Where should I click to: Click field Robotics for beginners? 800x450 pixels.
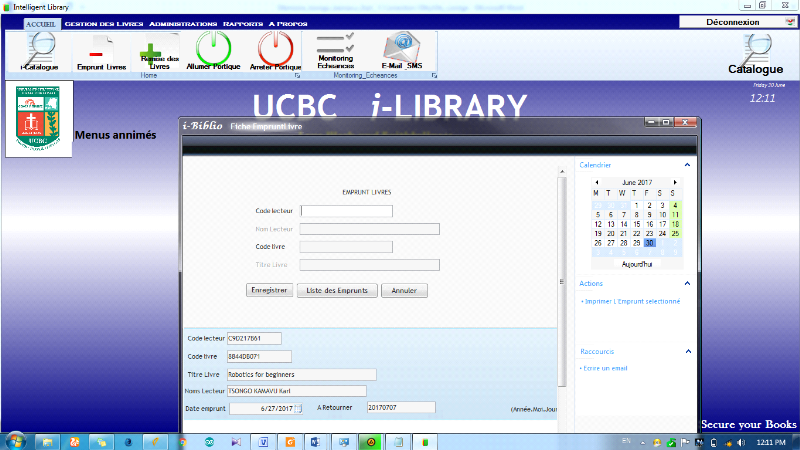coord(302,374)
